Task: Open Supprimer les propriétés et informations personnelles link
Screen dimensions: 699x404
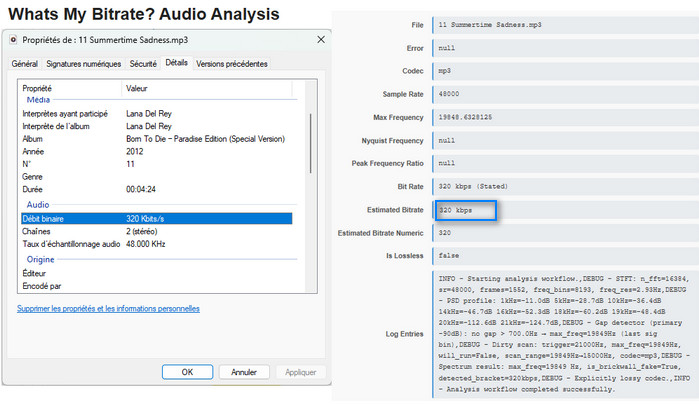Action: [108, 309]
